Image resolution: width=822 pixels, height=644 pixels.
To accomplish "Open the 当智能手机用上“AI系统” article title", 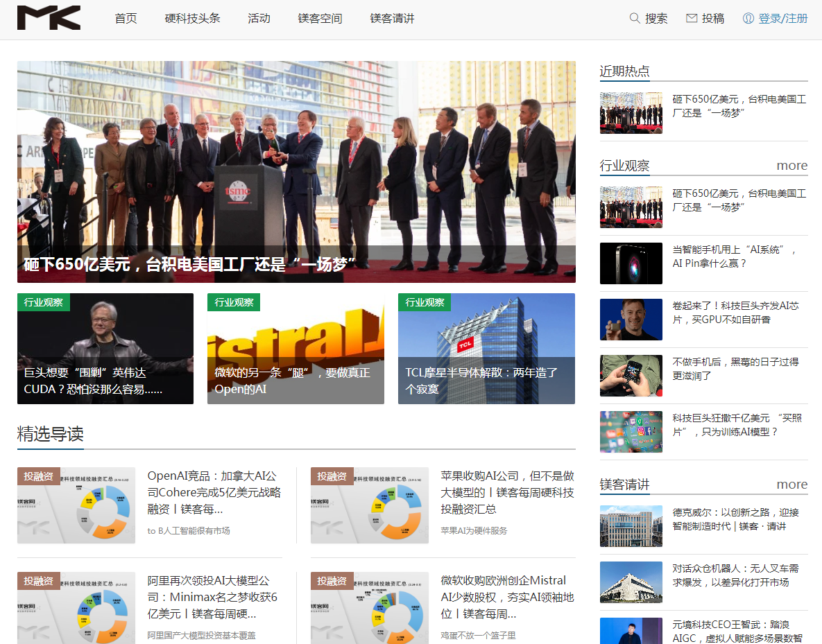I will 735,256.
